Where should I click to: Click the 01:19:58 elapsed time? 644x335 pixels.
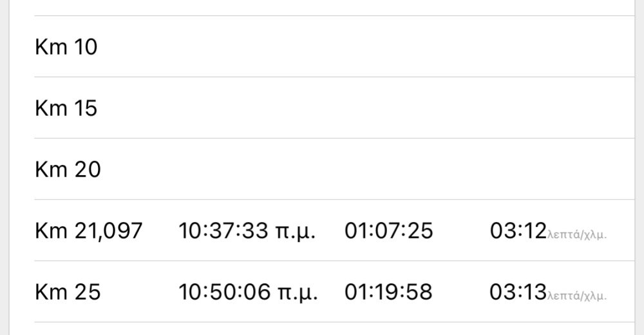pos(388,292)
